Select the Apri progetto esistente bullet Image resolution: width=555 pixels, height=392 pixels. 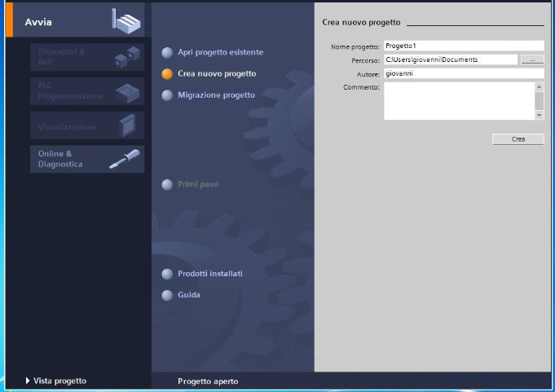[167, 53]
